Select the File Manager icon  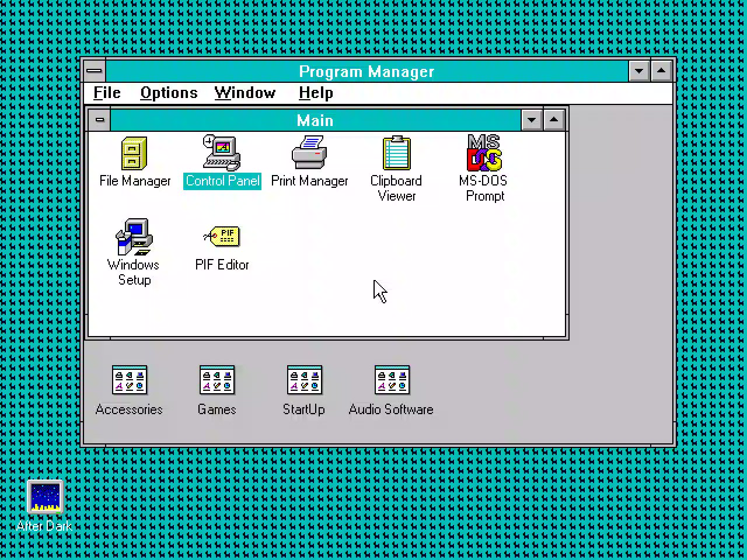click(x=134, y=153)
